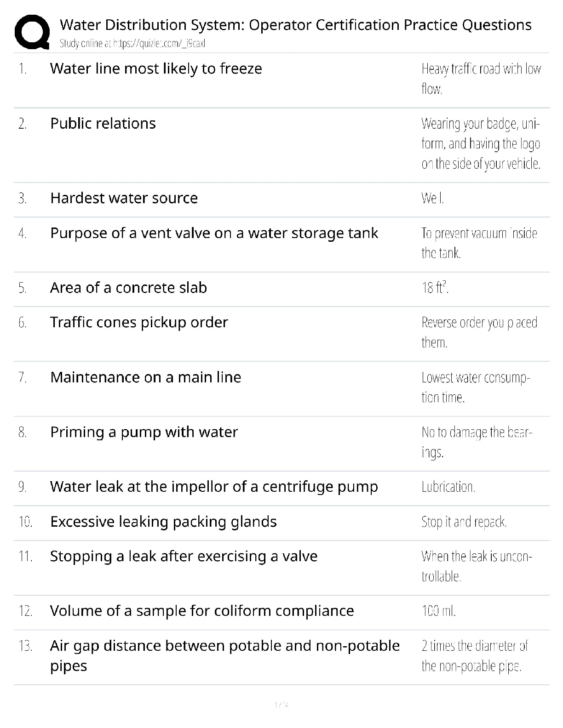
Task: Click the coliform compliance sample volume term
Action: 202,611
